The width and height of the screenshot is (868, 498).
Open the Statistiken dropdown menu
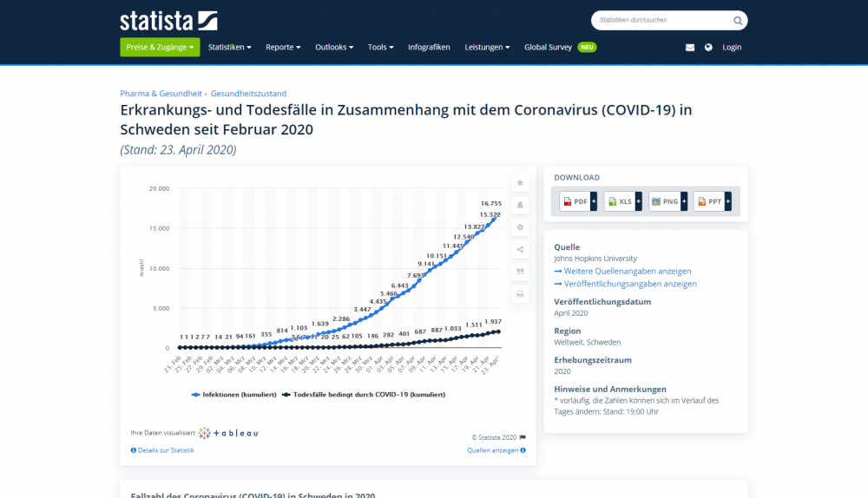click(x=229, y=47)
